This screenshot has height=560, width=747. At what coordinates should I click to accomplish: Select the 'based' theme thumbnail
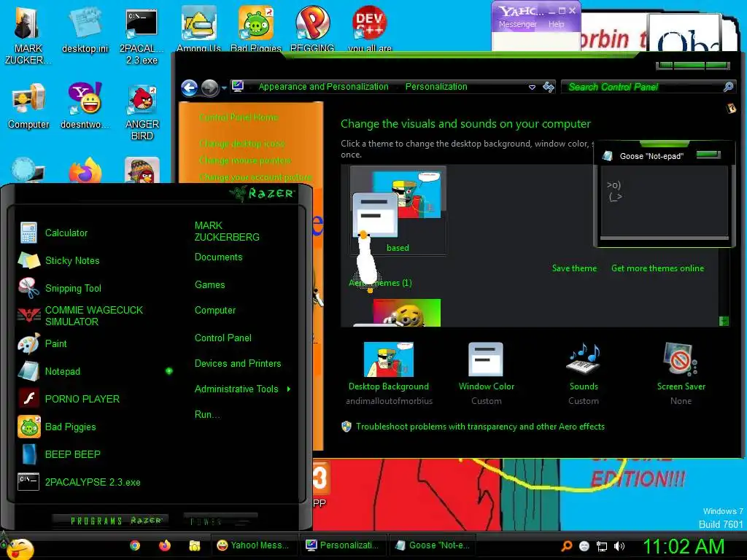398,211
